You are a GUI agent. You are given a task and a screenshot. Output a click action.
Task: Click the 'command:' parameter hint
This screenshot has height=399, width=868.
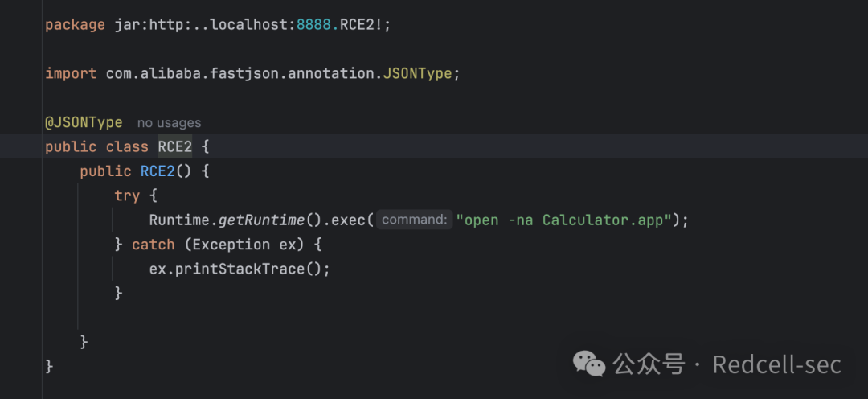(x=414, y=220)
